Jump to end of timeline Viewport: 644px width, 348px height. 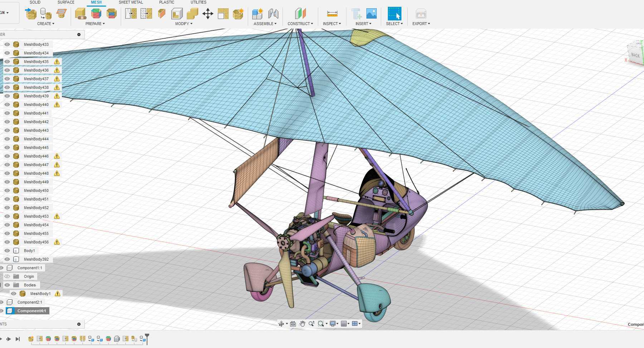[x=18, y=339]
